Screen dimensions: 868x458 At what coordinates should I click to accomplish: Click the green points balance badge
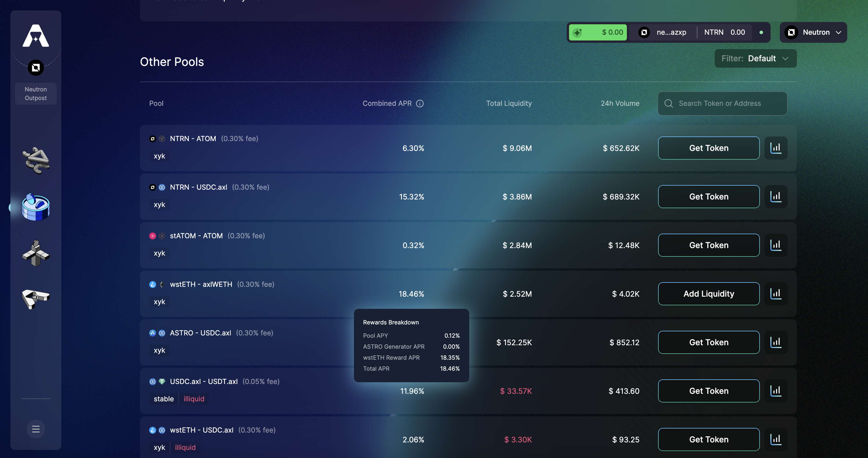point(598,32)
